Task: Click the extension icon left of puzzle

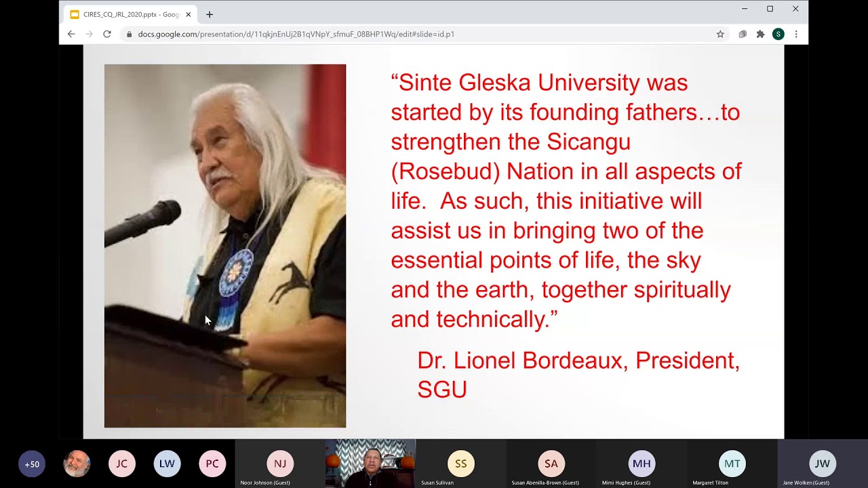Action: [x=743, y=34]
